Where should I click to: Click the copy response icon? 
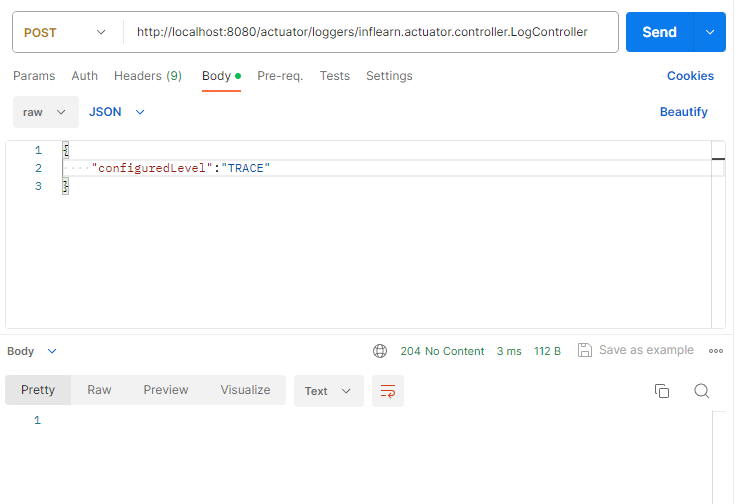662,391
